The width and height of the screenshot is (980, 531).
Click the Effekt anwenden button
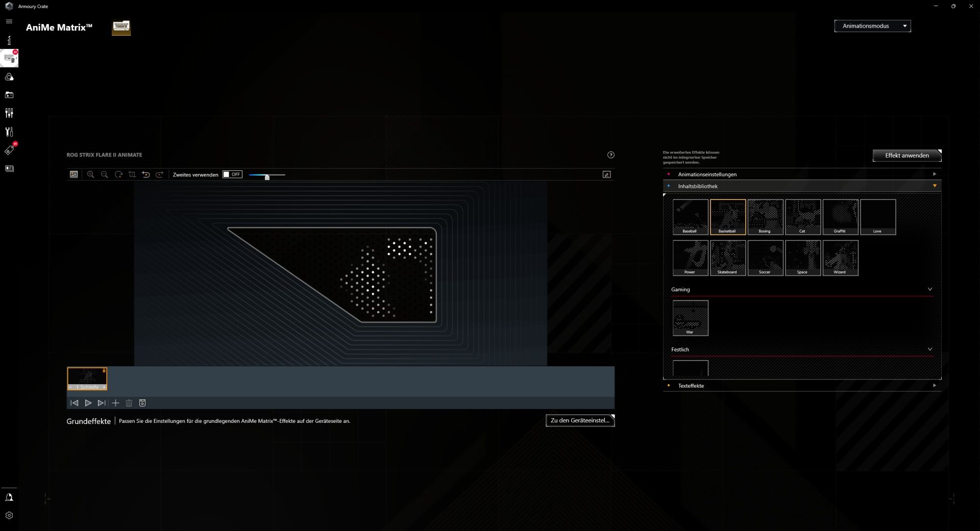point(906,156)
